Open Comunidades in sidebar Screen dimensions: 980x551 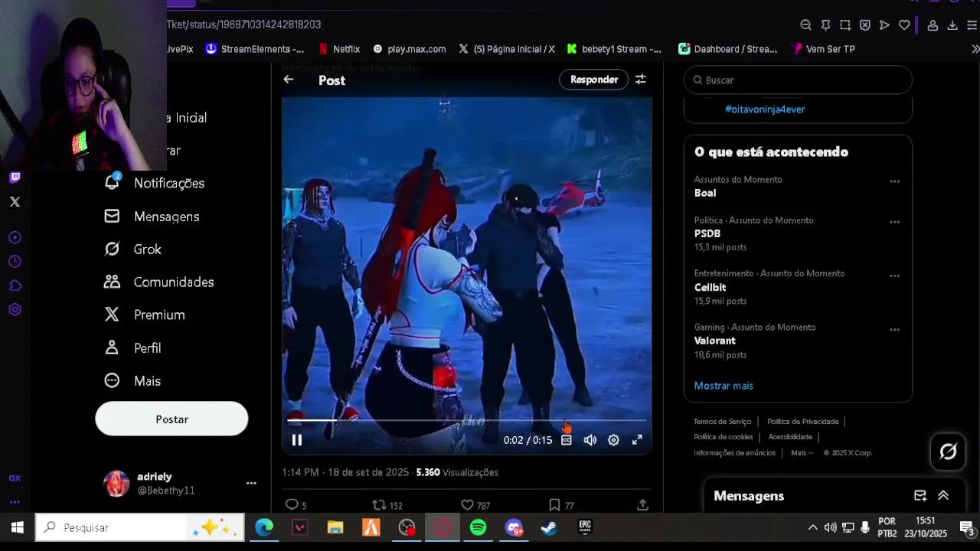(x=159, y=282)
